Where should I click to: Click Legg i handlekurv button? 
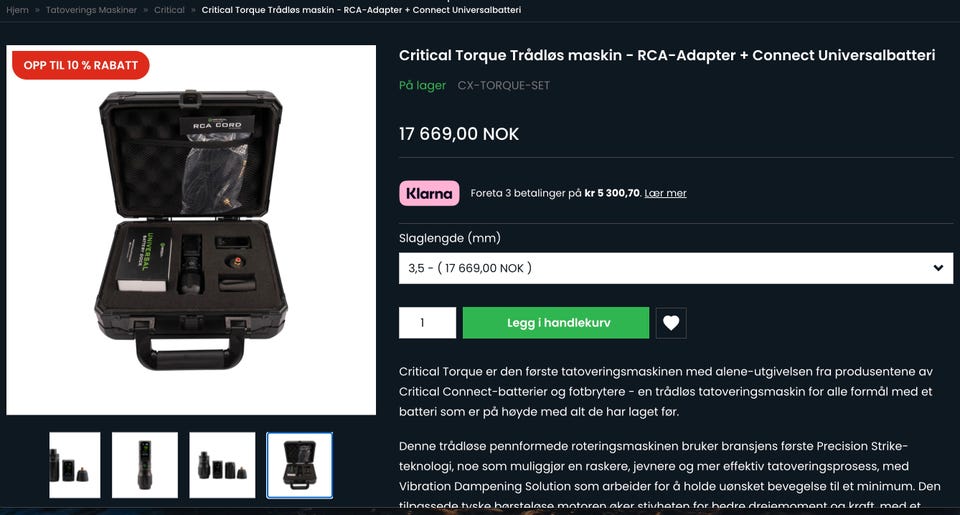[x=556, y=323]
